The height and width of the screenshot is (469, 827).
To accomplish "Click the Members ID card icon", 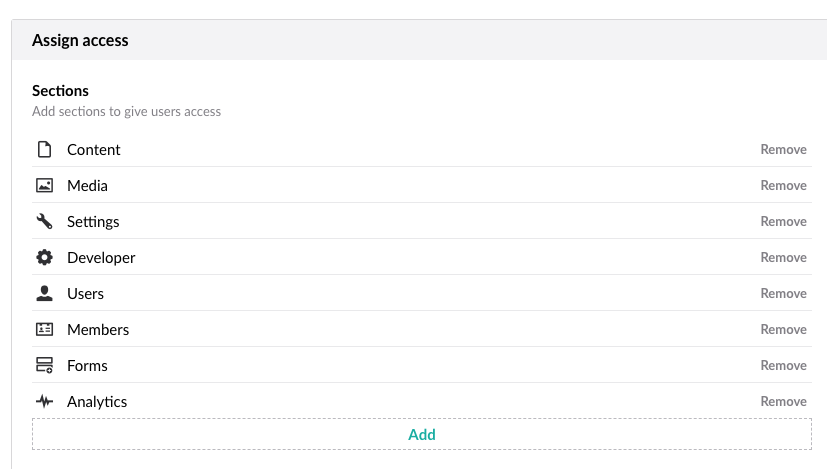I will coord(44,329).
